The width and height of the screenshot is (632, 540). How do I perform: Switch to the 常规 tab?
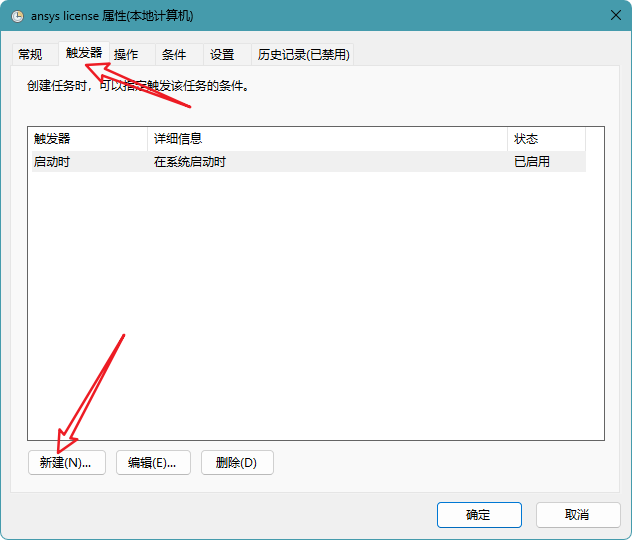point(30,54)
